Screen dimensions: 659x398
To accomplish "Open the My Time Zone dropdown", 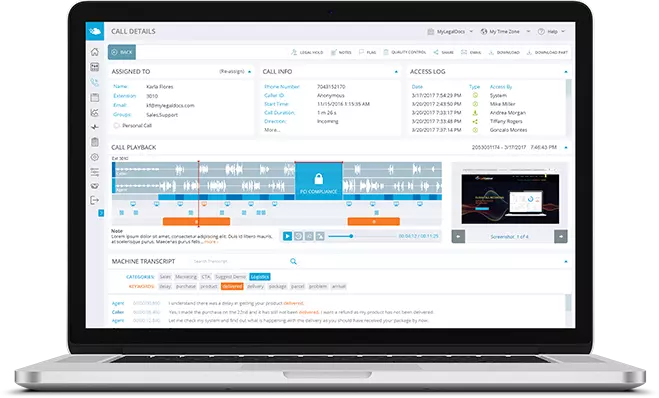I will (x=506, y=32).
